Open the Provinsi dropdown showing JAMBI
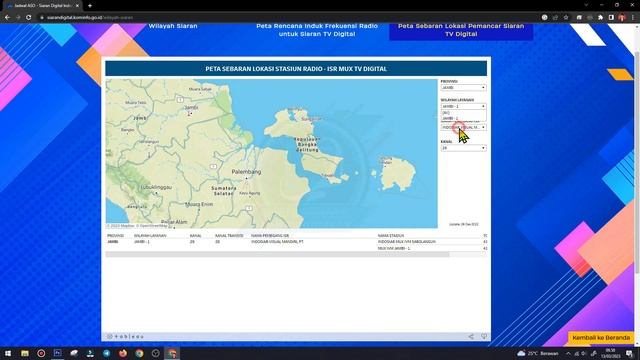The image size is (640, 360). point(463,88)
